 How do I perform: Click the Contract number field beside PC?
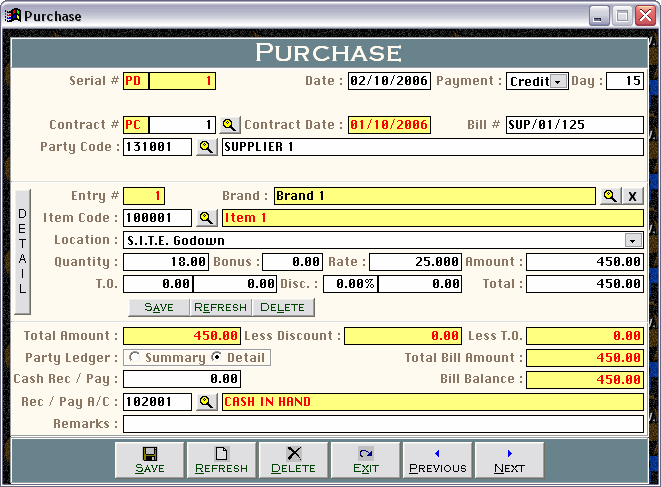(182, 125)
